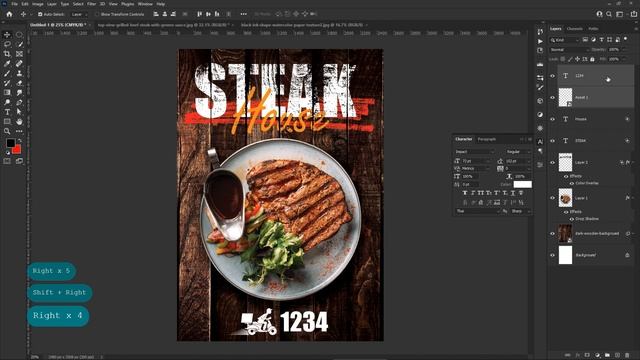Open the Normal blend mode dropdown
The width and height of the screenshot is (640, 360).
click(x=569, y=50)
